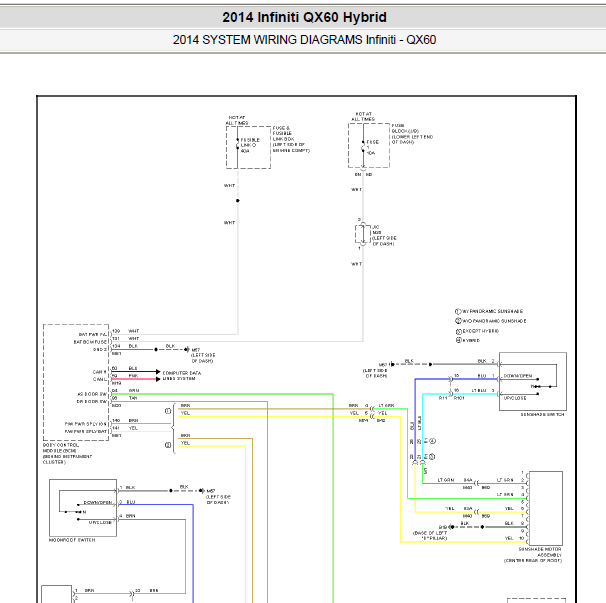Viewport: 606px width, 603px height.
Task: Click the "P/W PWR SPLY BAT" pin label
Action: coord(85,431)
